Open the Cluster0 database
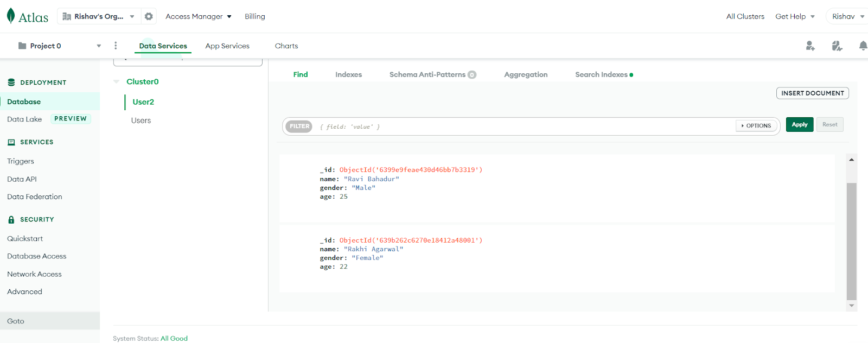This screenshot has width=868, height=343. click(143, 81)
